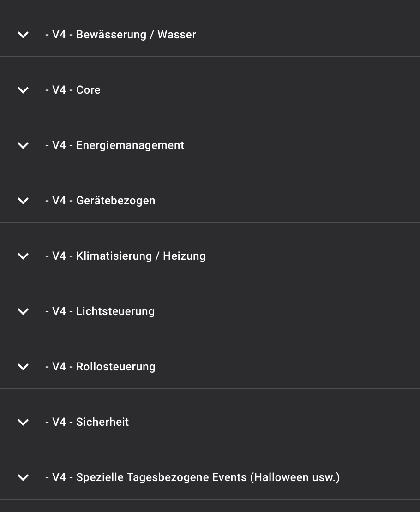Open the V4 - Sicherheit category
The height and width of the screenshot is (512, 420).
pos(87,422)
